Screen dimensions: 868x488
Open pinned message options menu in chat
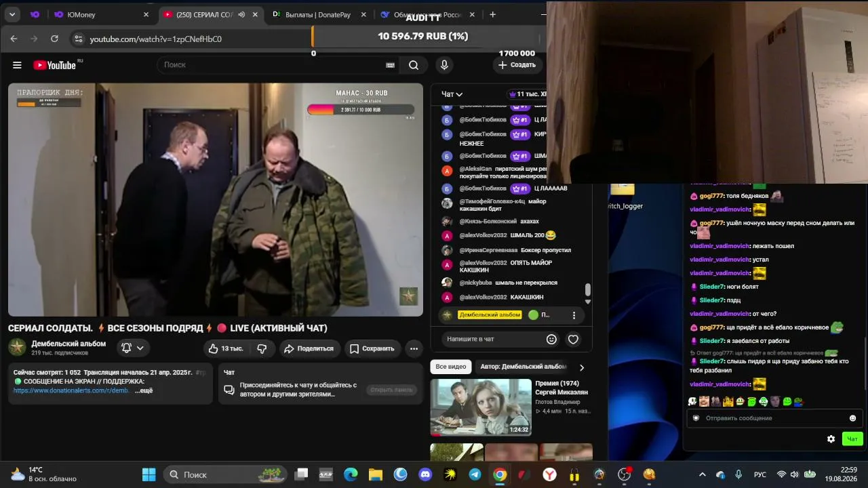click(x=574, y=315)
